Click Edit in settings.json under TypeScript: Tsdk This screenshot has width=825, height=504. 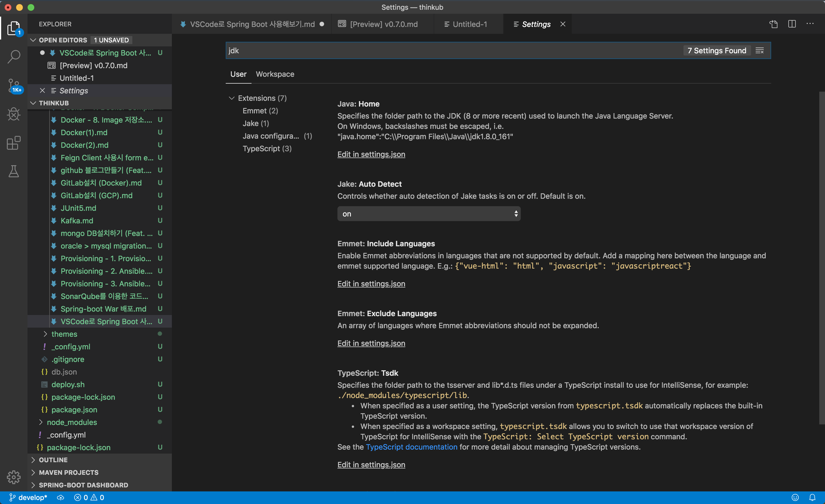pos(371,465)
